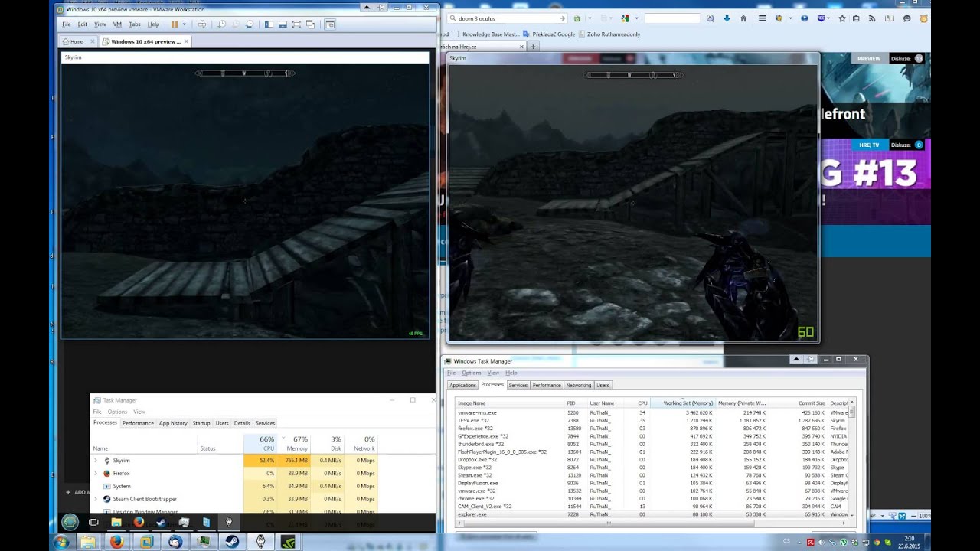Click the Windows 10 guest Start button
This screenshot has width=980, height=551.
(x=70, y=522)
